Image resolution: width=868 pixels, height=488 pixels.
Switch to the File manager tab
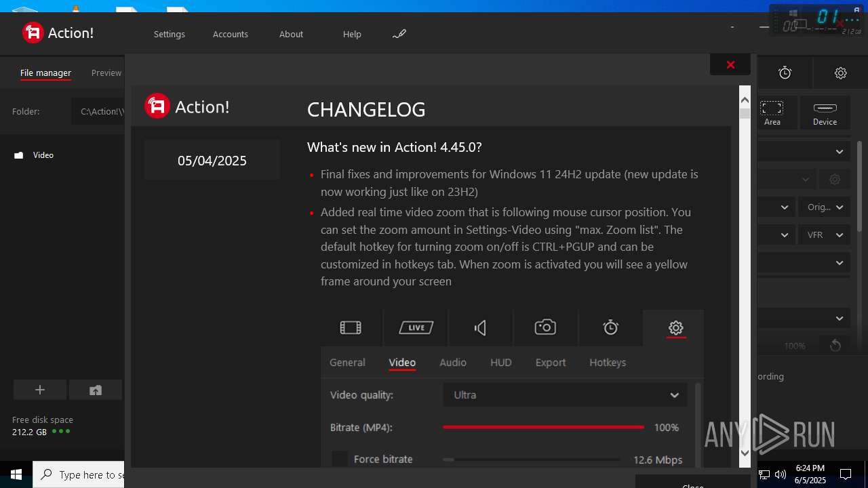coord(45,73)
